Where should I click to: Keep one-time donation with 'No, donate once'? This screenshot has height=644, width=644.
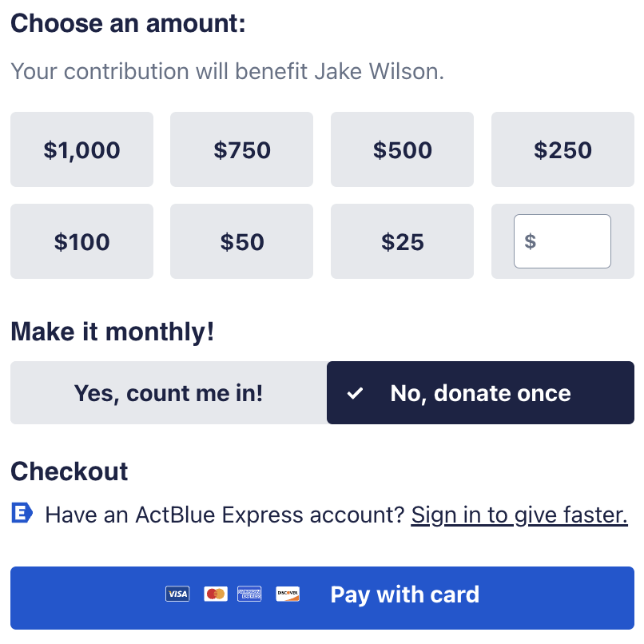[x=480, y=392]
